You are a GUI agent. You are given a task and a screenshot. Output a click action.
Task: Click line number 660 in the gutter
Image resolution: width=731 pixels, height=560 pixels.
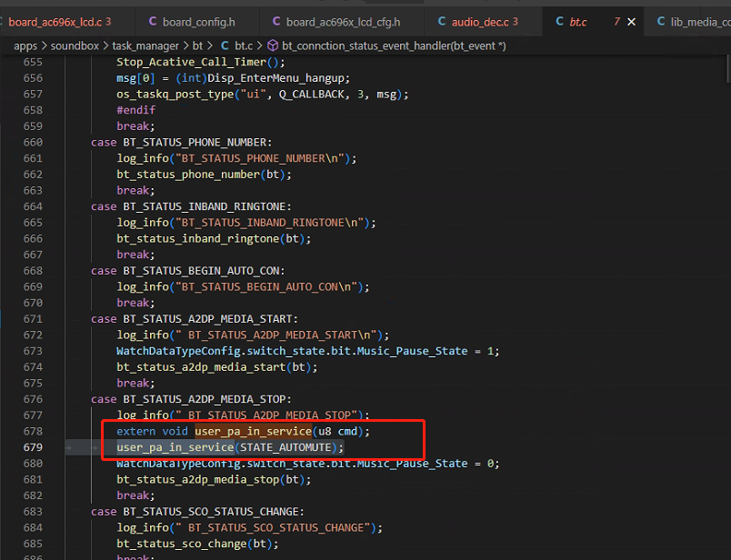[33, 142]
